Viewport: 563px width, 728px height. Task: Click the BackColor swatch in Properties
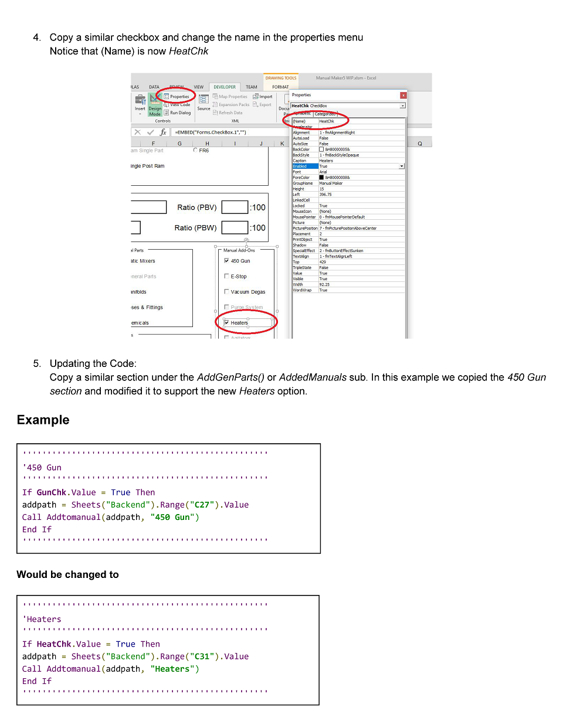321,149
